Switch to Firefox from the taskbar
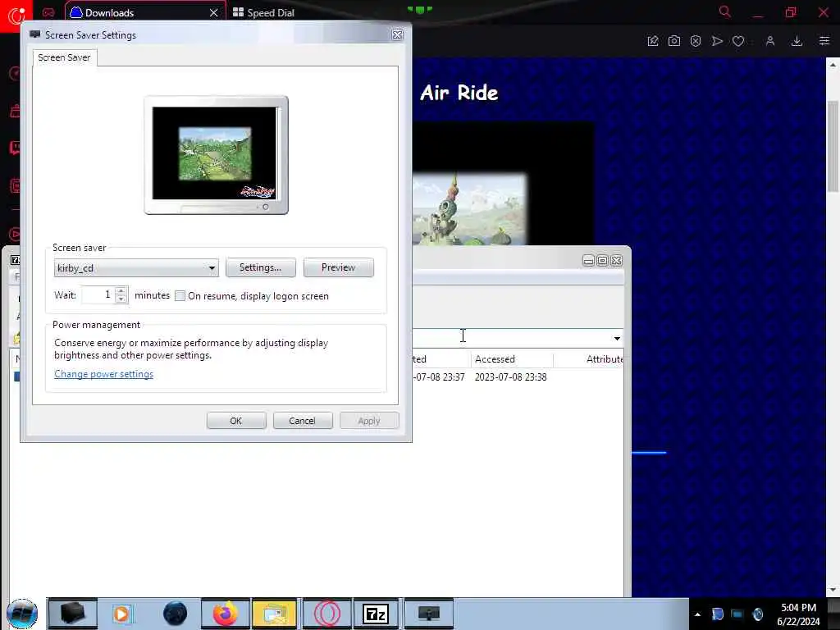 coord(225,614)
